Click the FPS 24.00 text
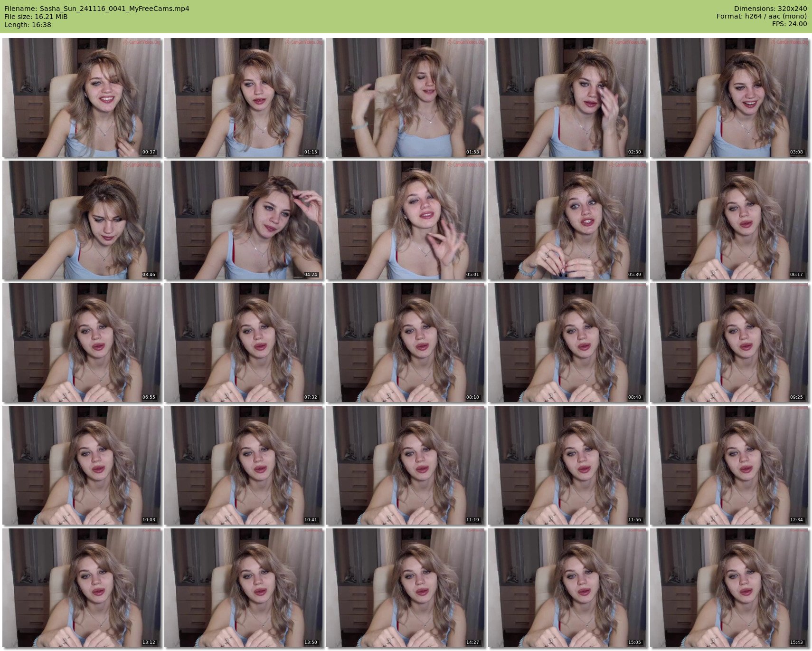This screenshot has height=651, width=812. [x=789, y=24]
